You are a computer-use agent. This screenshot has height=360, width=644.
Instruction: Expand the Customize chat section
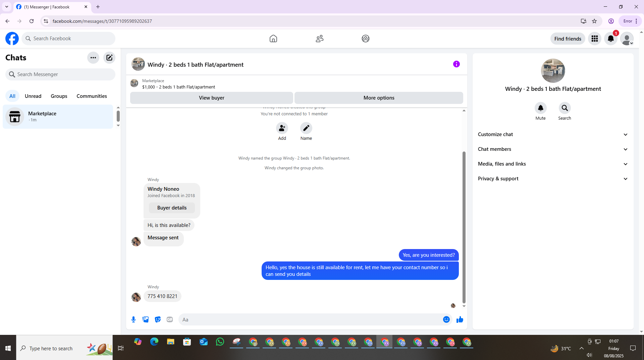pyautogui.click(x=553, y=134)
